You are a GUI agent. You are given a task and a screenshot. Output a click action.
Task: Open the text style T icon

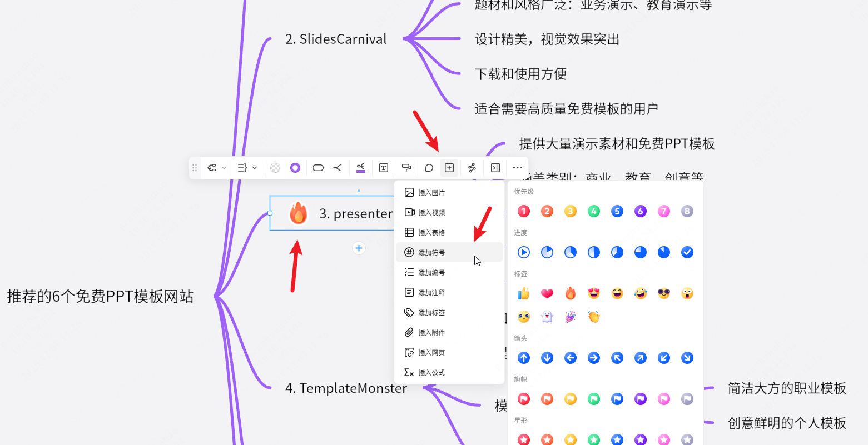click(384, 168)
